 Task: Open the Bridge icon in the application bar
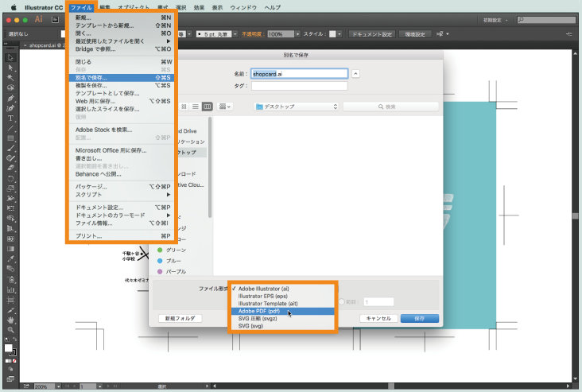coord(56,20)
